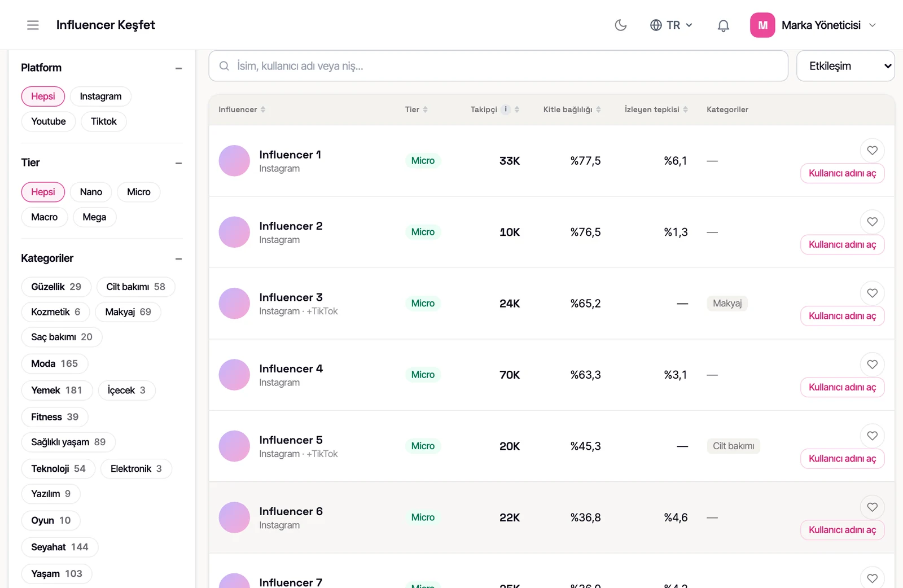Select Moda category filter
The image size is (903, 588).
click(55, 363)
